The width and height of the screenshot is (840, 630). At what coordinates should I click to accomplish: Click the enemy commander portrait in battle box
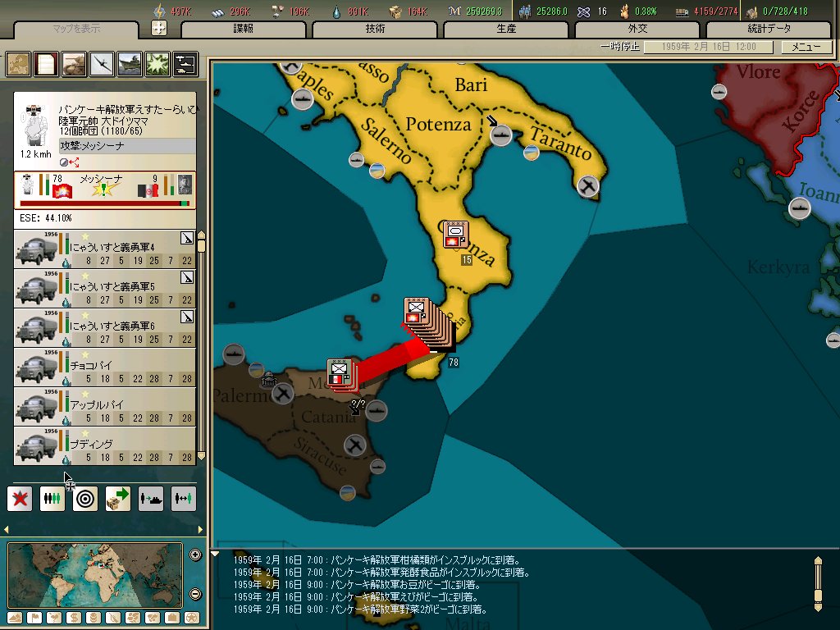(185, 185)
